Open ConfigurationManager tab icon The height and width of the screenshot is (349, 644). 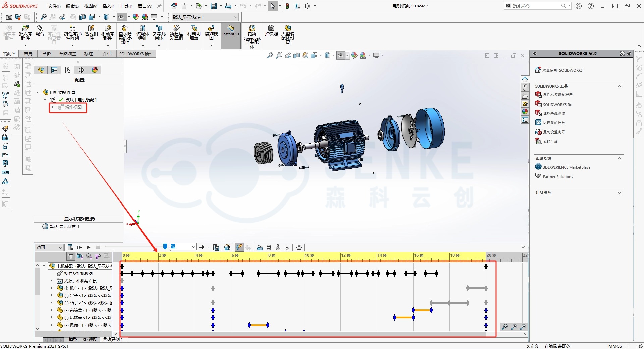[68, 70]
